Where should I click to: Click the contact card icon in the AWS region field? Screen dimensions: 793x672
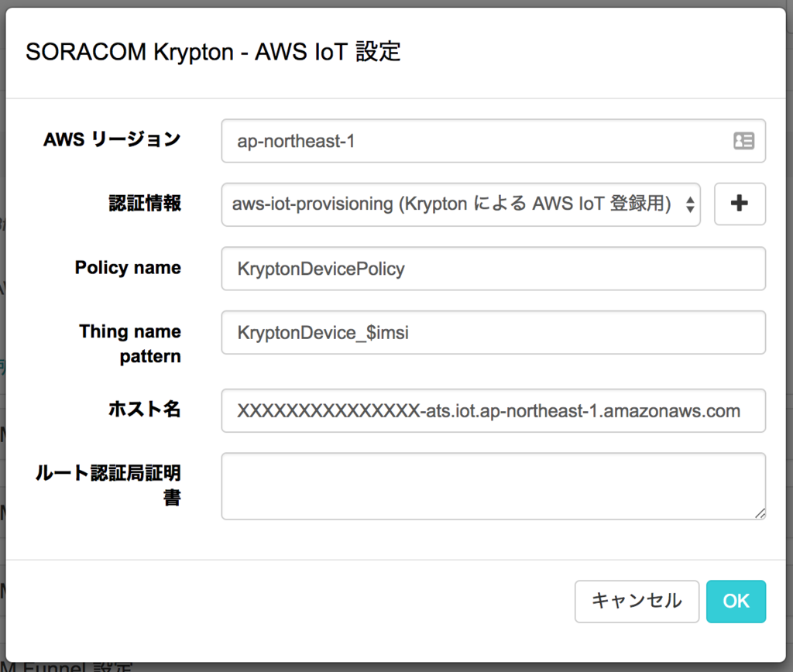(744, 141)
